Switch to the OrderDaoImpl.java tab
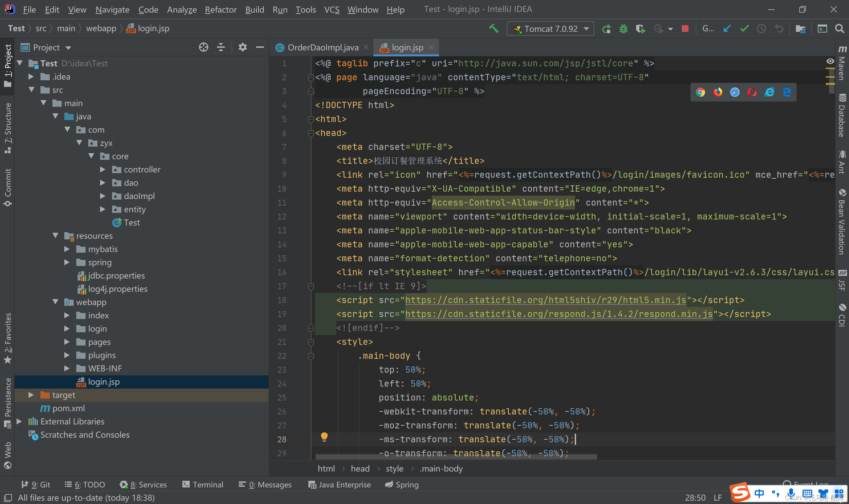Image resolution: width=849 pixels, height=504 pixels. pyautogui.click(x=323, y=47)
